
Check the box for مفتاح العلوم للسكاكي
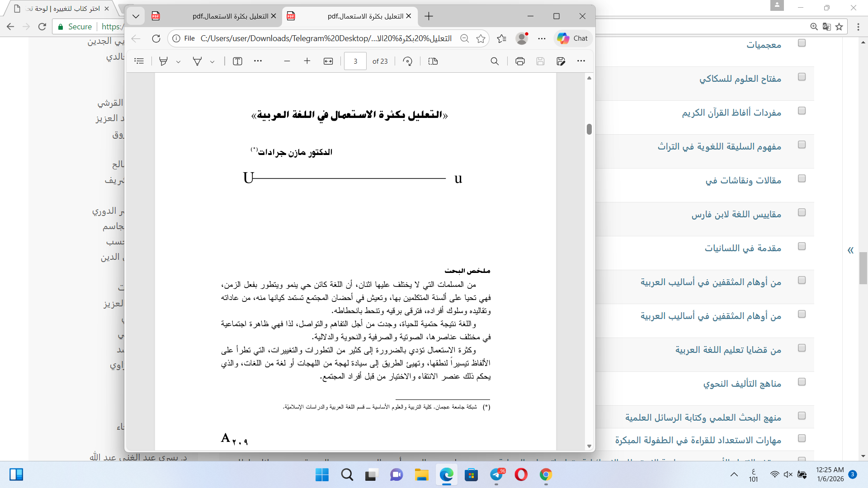(x=802, y=77)
